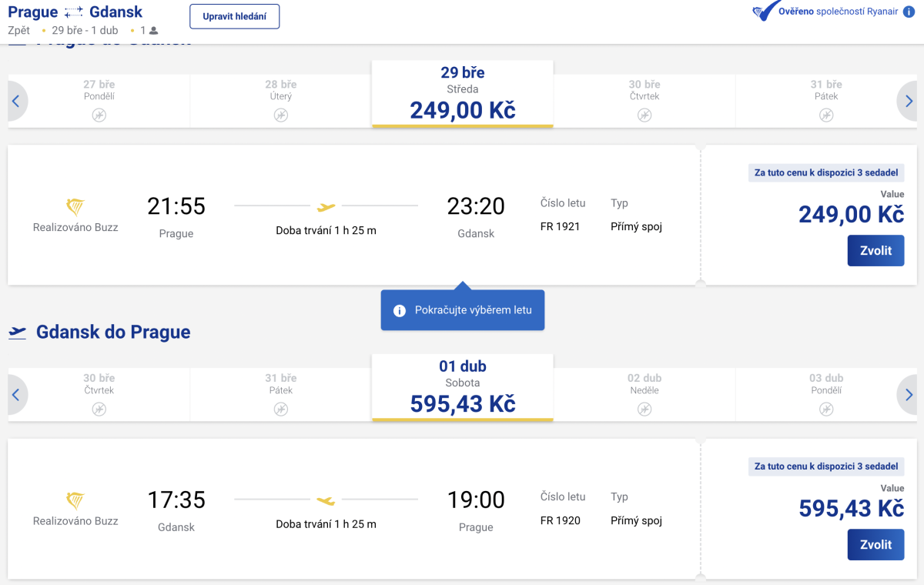Show later return dates with right arrow
The width and height of the screenshot is (924, 585).
pos(909,395)
